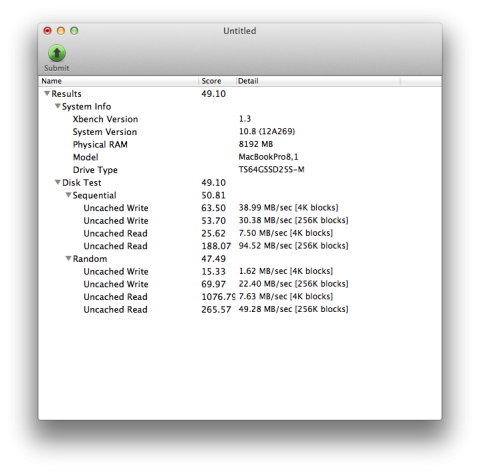Viewport: 480px width, 473px height.
Task: Minimize the window with yellow button
Action: tap(61, 31)
